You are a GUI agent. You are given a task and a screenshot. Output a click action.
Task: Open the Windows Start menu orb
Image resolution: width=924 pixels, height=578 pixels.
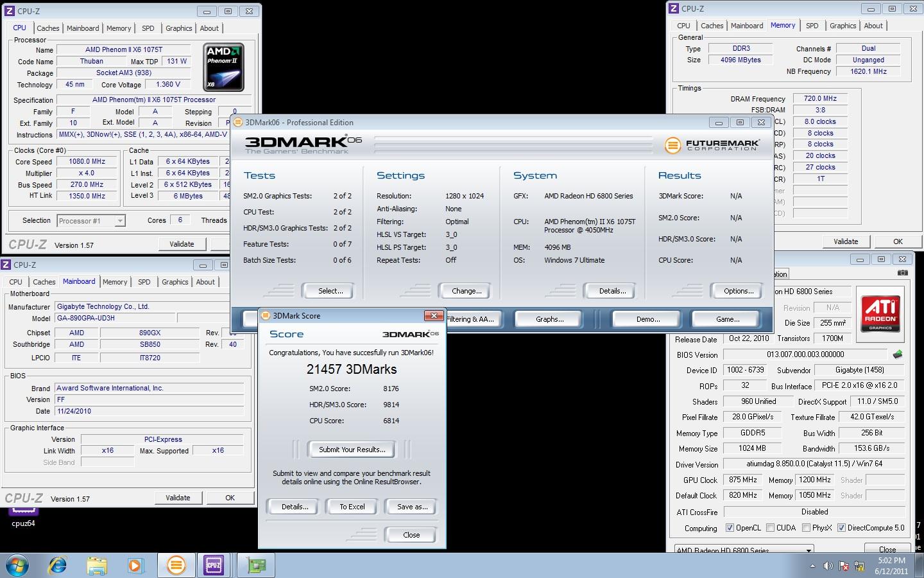tap(17, 565)
